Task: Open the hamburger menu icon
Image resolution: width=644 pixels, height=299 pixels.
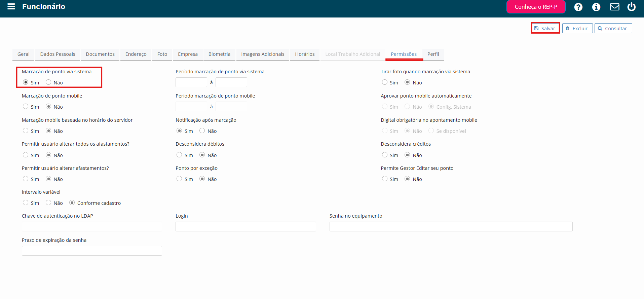Action: tap(11, 6)
